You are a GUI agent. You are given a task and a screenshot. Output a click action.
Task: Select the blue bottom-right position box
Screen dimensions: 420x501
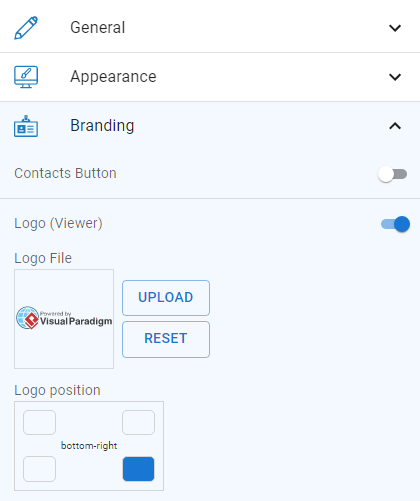coord(138,469)
